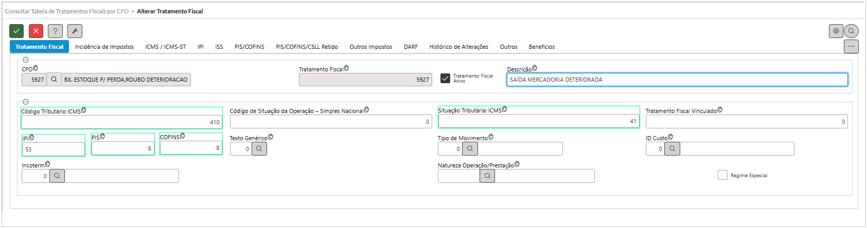Screen dimensions: 868x228
Task: Click the Situação Tributária: ICMS field with 41
Action: coord(539,121)
